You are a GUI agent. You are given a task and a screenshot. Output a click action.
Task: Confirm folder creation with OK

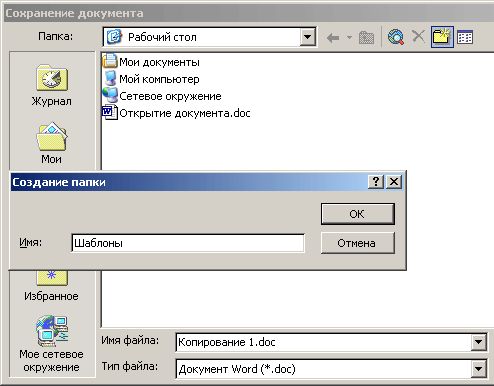pyautogui.click(x=358, y=214)
